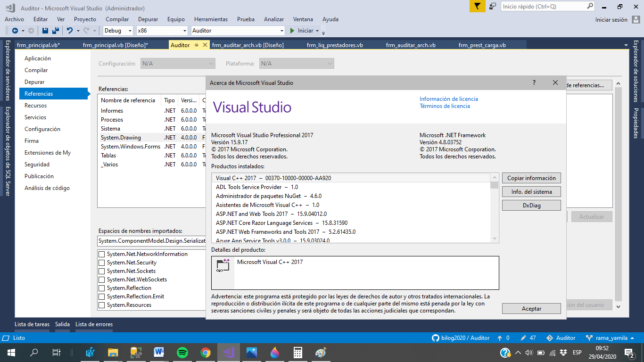Click the Info. del sistema button

[x=531, y=192]
